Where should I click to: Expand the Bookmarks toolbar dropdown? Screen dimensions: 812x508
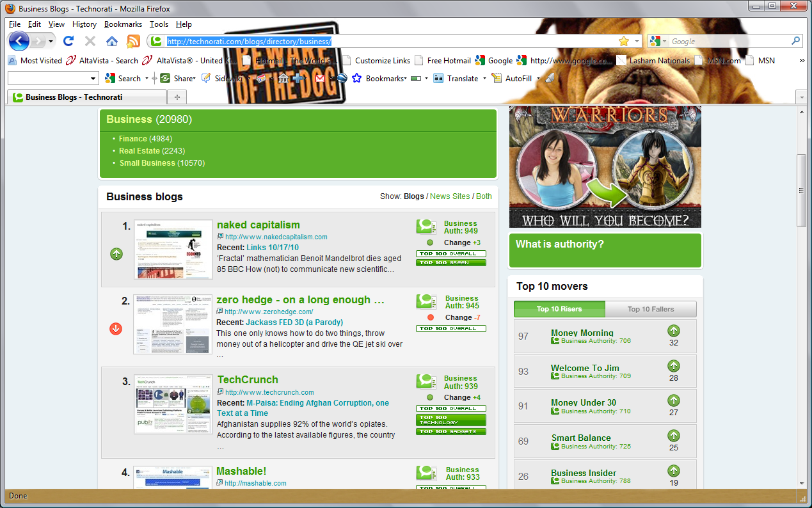point(405,79)
